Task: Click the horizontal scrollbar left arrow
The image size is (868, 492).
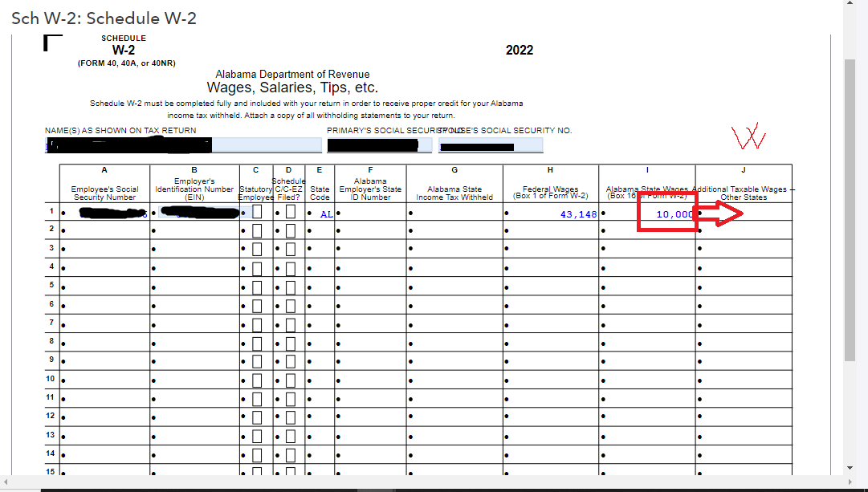Action: point(6,482)
